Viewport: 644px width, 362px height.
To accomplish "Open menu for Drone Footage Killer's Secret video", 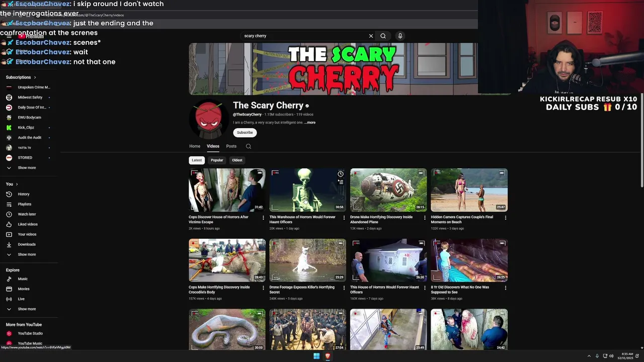I will tap(344, 288).
